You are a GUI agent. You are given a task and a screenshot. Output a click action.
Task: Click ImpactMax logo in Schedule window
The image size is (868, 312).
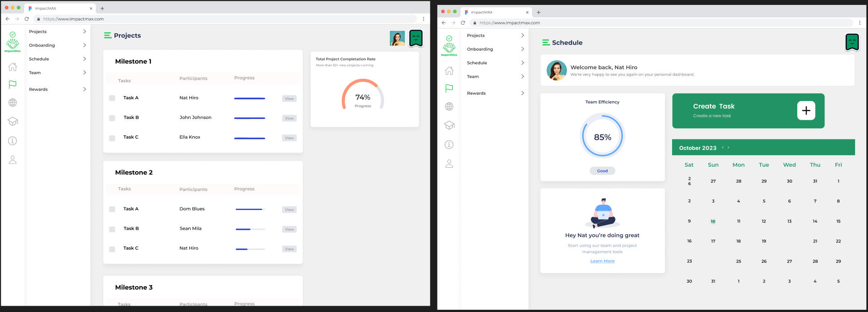(449, 46)
